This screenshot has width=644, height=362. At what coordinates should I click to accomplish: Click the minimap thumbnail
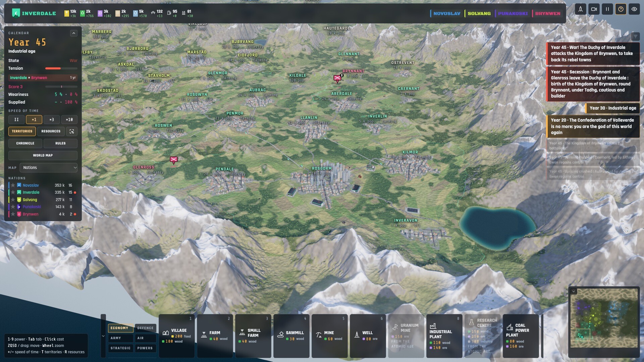coord(604,318)
